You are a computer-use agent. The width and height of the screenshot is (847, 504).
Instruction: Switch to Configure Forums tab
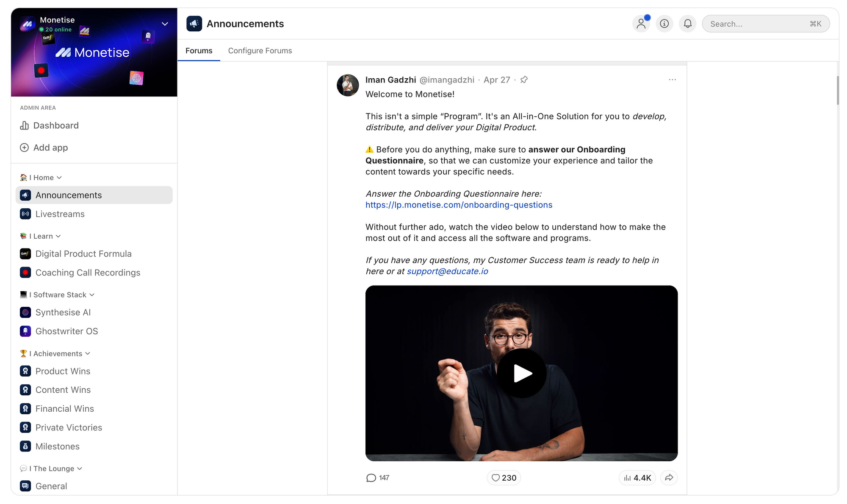(x=260, y=51)
